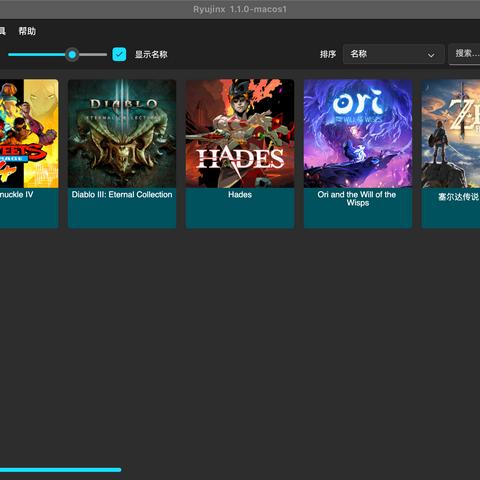480x480 pixels.
Task: Click the Diablo III: Eternal Collection title
Action: point(122,195)
